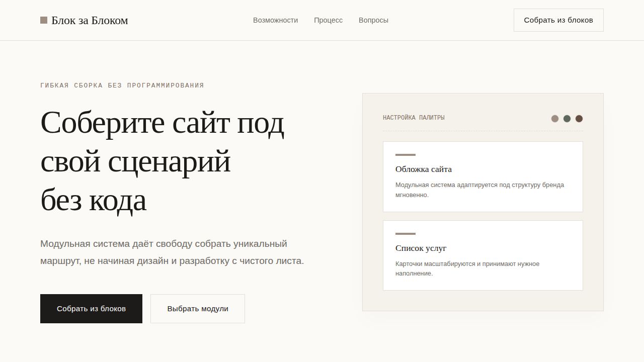644x362 pixels.
Task: Click description Карточки масштабируются и принимают нужное
Action: [467, 268]
